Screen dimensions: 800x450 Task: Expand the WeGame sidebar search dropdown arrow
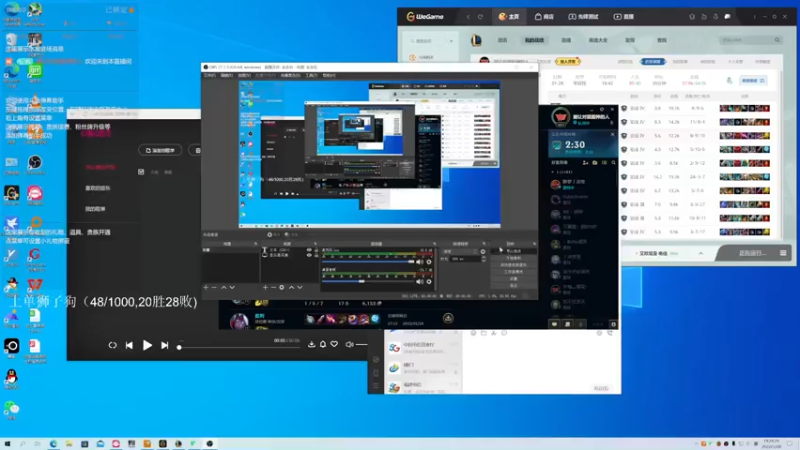tap(451, 41)
